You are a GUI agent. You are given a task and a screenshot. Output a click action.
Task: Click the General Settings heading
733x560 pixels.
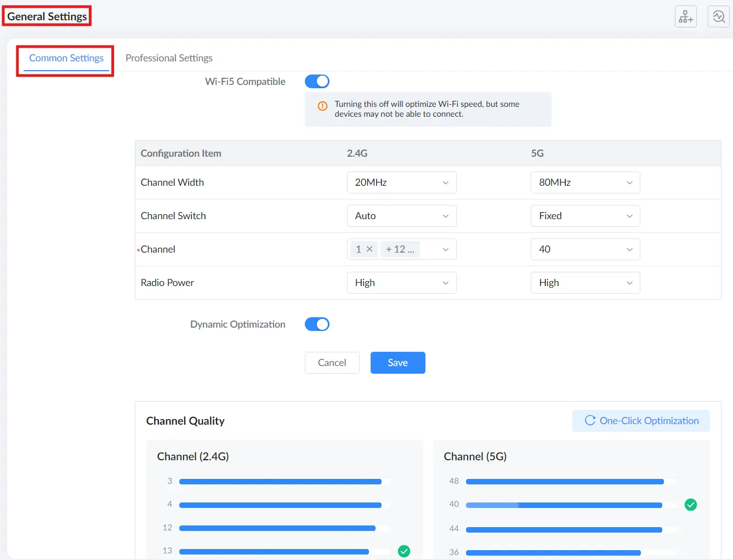47,16
